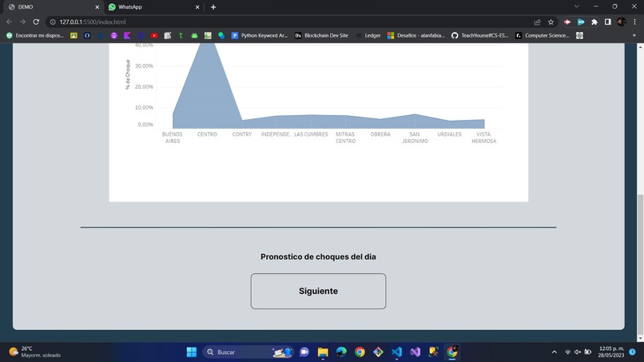Open Computer Science... bookmark

point(543,36)
